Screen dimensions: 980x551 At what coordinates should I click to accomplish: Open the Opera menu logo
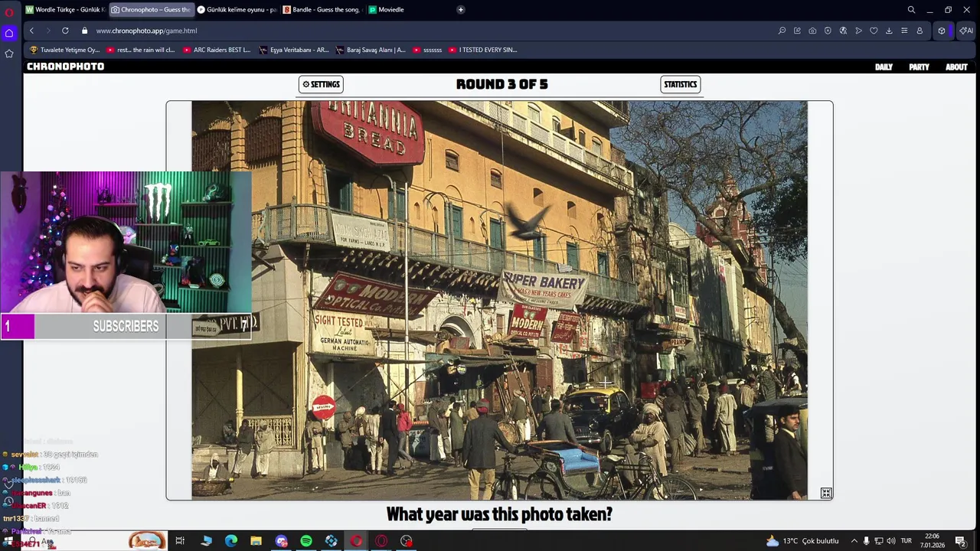click(9, 11)
